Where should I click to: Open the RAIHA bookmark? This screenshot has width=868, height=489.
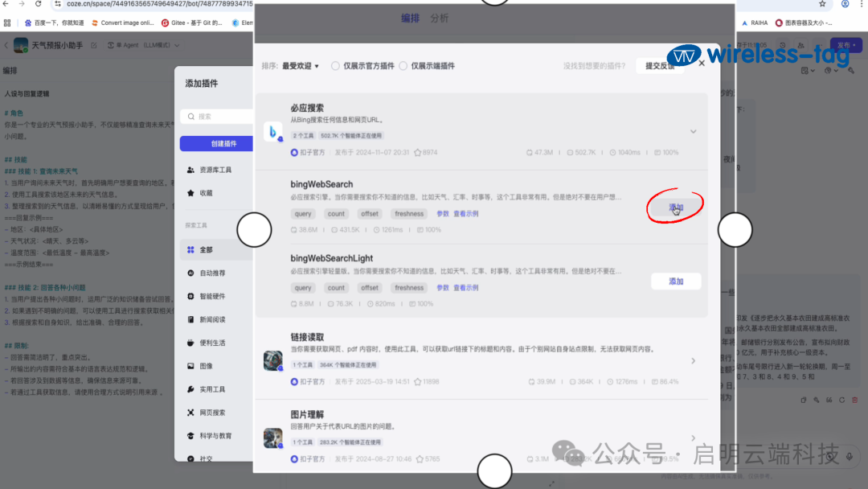click(755, 23)
